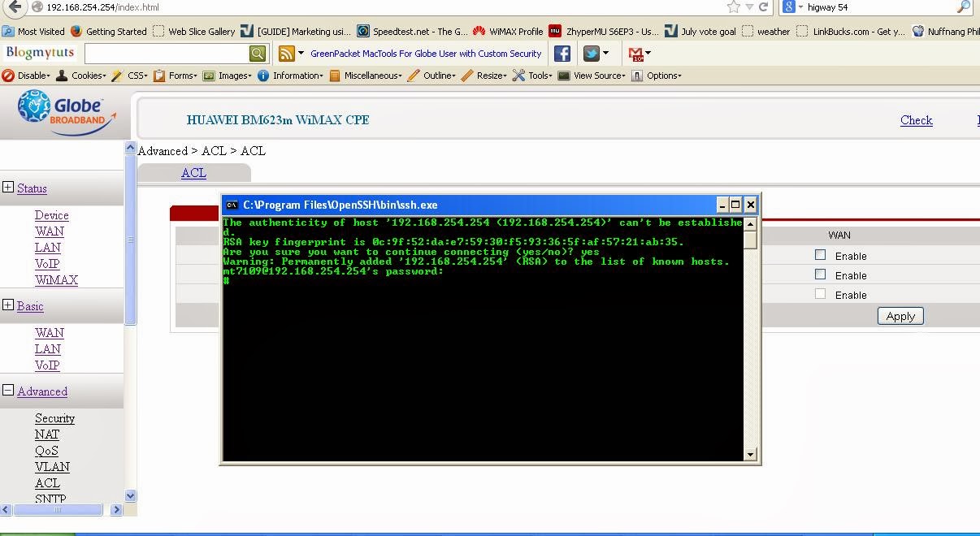The height and width of the screenshot is (536, 980).
Task: Open the Information developer menu
Action: click(291, 76)
